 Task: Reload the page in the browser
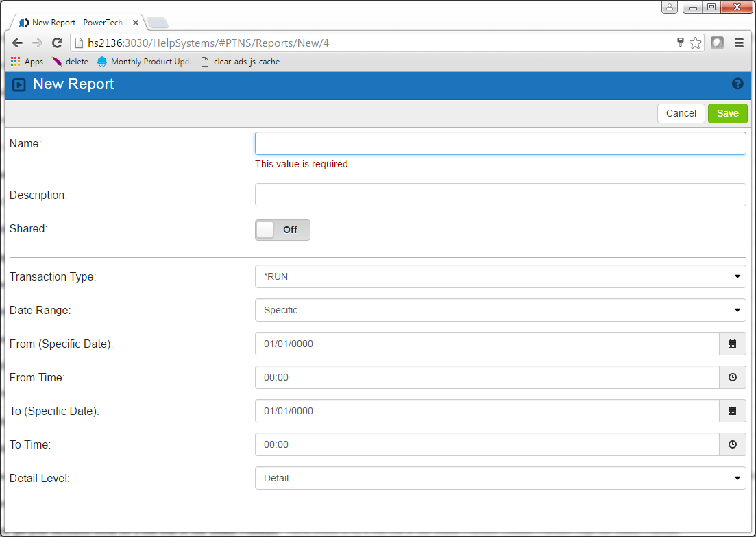(58, 43)
